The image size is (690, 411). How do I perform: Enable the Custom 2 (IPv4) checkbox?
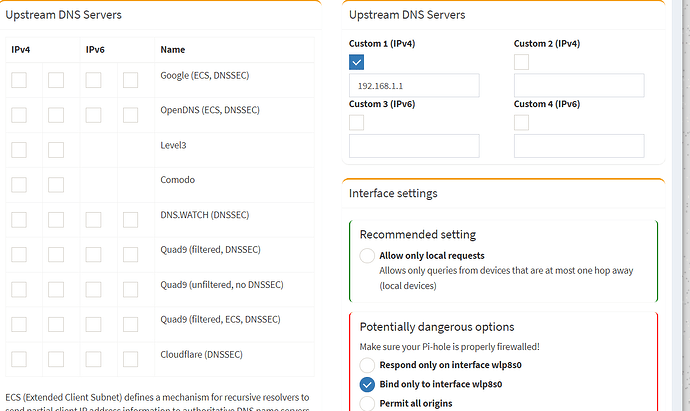[x=522, y=62]
